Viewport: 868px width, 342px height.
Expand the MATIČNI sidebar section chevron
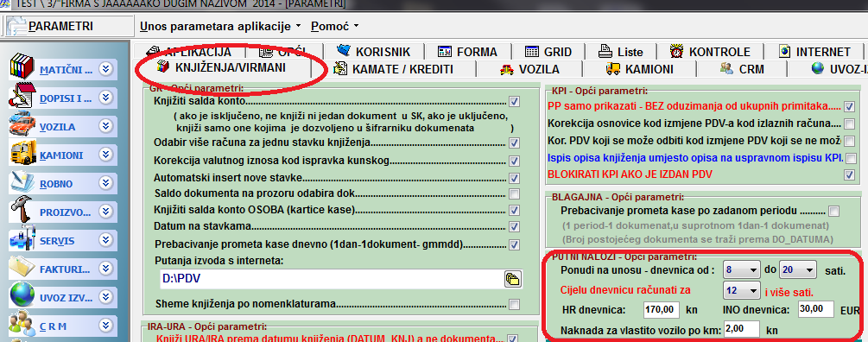[x=105, y=69]
